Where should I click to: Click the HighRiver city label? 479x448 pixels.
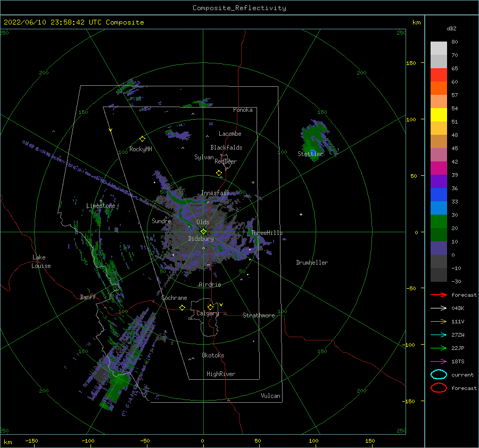tap(221, 374)
